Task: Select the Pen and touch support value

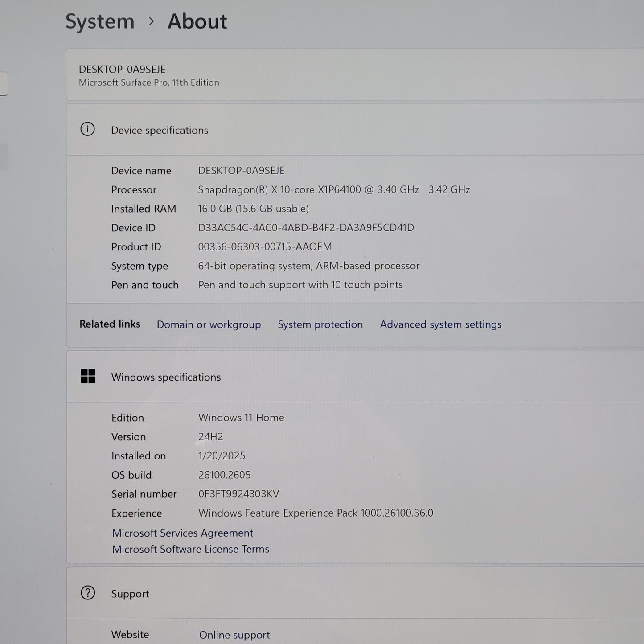Action: (x=300, y=285)
